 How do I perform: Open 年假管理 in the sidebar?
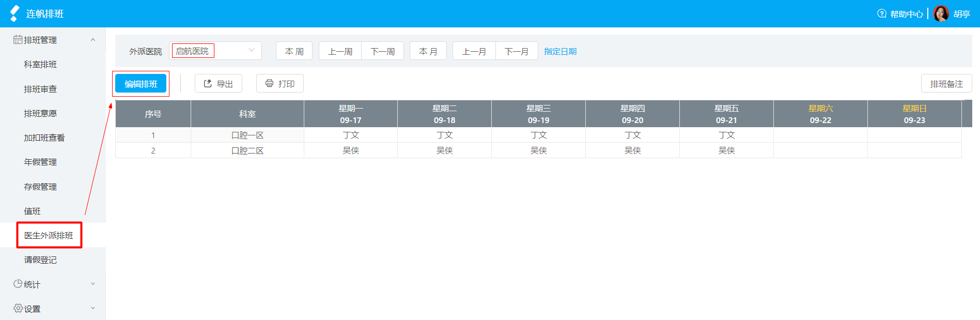(40, 162)
